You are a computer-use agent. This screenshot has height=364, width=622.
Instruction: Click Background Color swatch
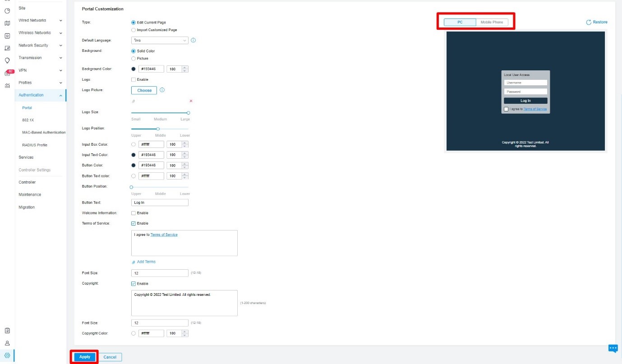[x=134, y=69]
